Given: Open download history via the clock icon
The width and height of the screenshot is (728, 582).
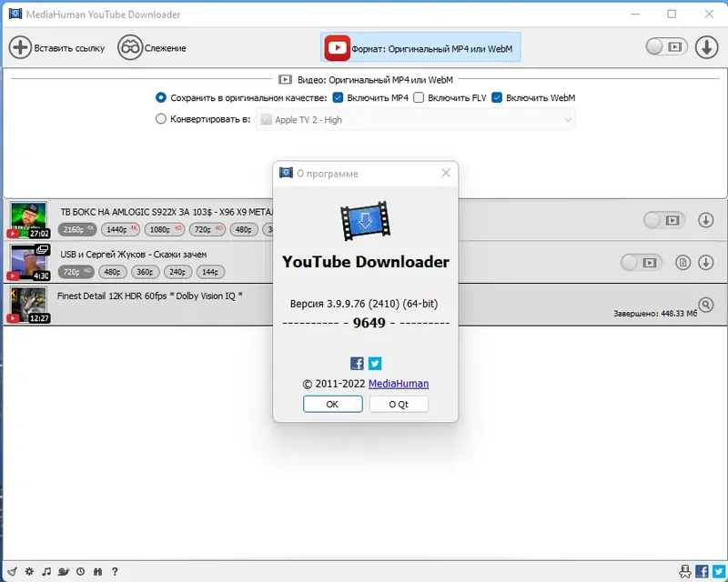Looking at the screenshot, I should 80,572.
